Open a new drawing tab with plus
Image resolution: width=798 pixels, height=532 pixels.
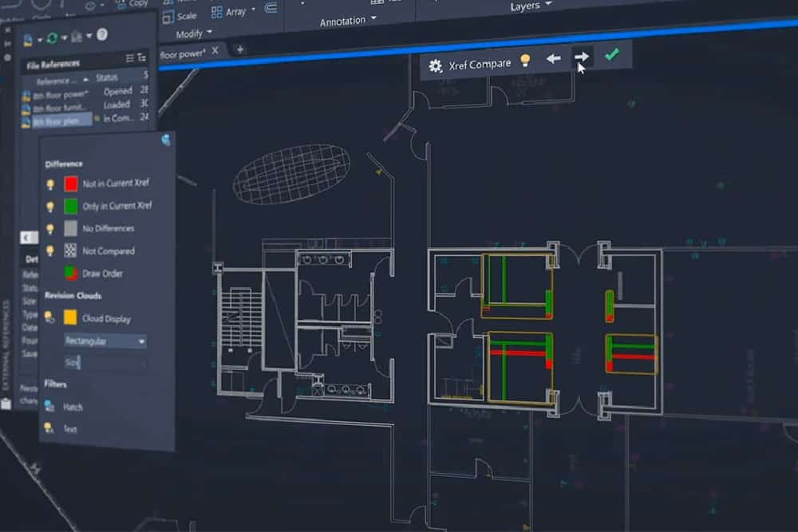[x=239, y=49]
